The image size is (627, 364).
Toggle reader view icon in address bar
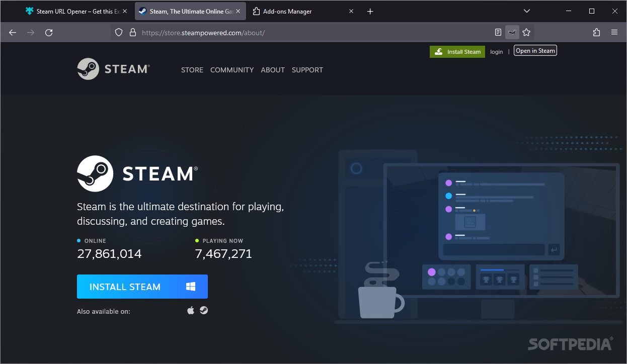coord(498,32)
